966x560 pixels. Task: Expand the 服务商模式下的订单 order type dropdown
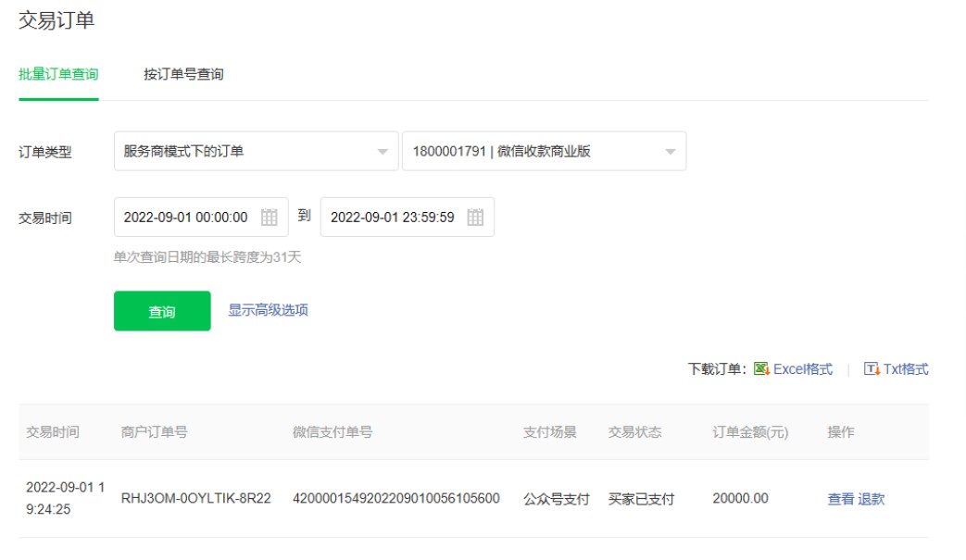256,152
